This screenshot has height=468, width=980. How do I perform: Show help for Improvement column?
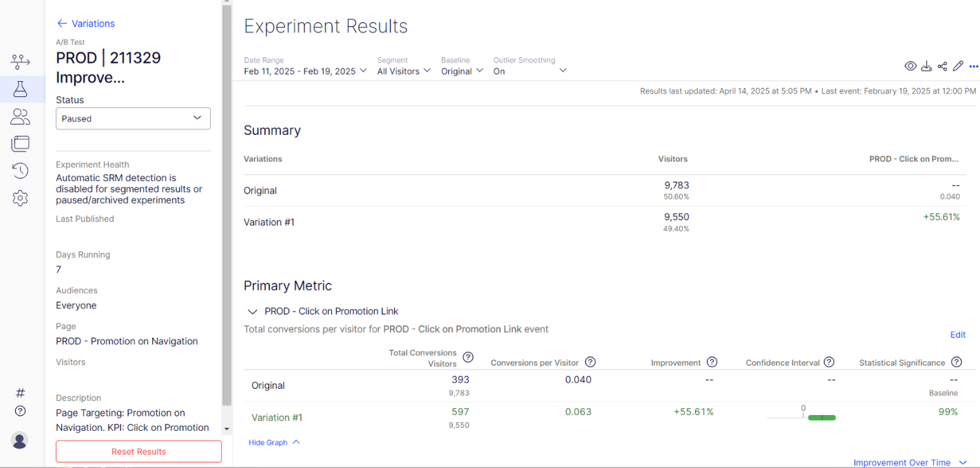click(712, 362)
